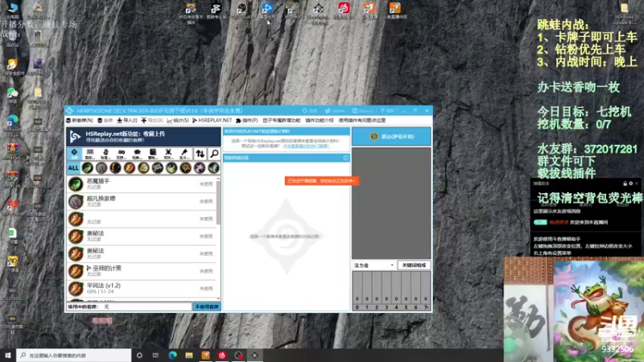Open Task View on taskbar
This screenshot has height=362, width=644.
(155, 356)
